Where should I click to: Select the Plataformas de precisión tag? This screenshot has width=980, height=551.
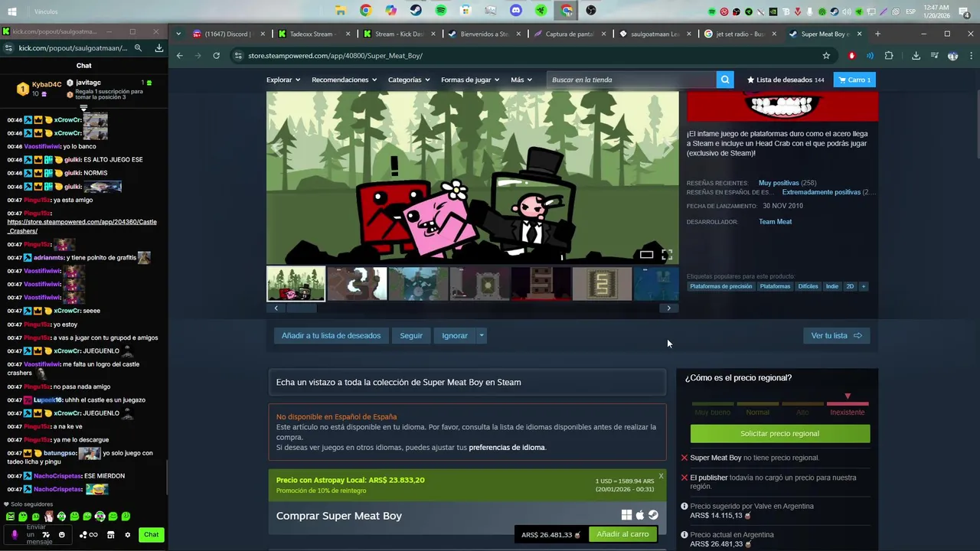click(x=720, y=286)
